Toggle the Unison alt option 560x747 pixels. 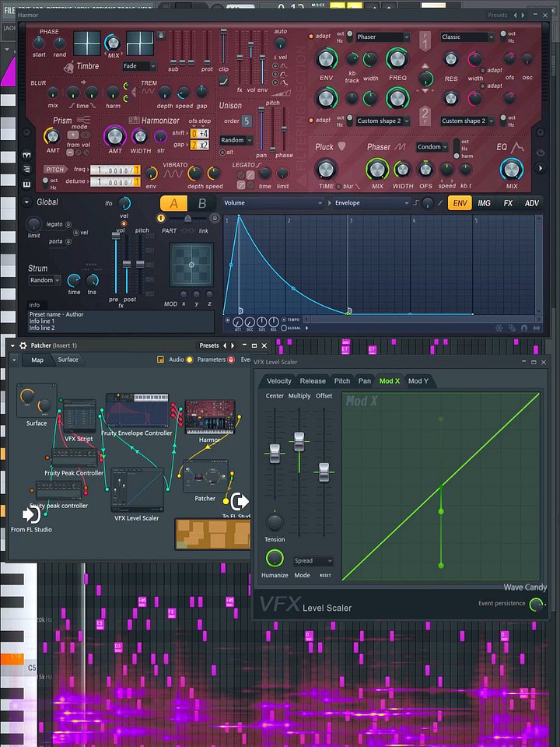[x=222, y=153]
